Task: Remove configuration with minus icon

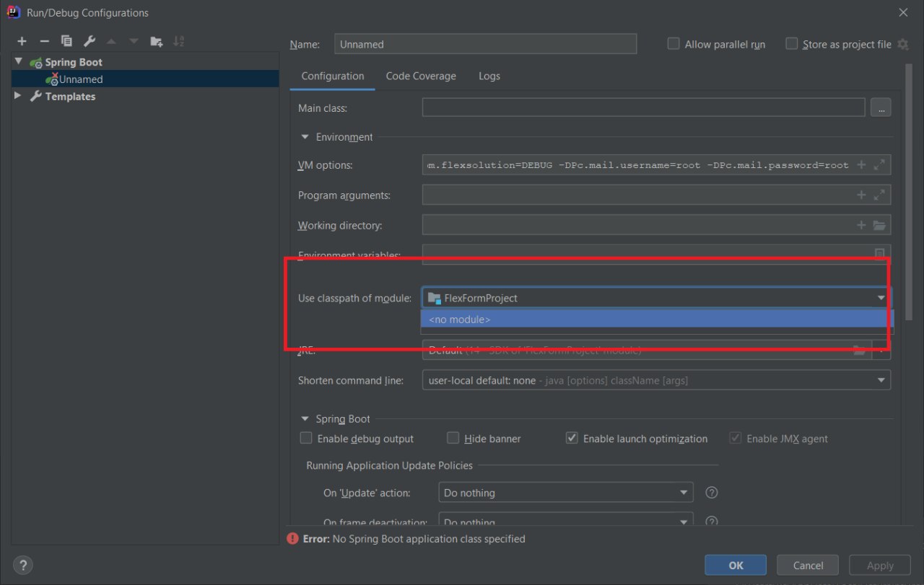Action: (x=44, y=41)
